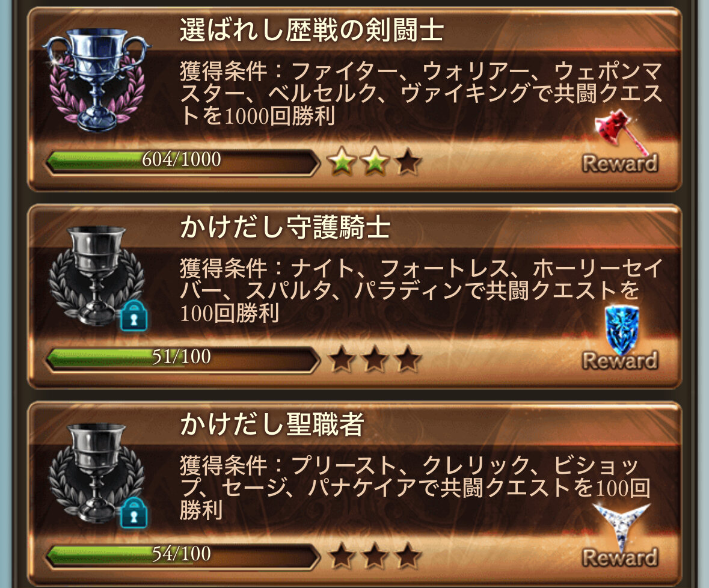Select the かけだし守護騎士 title
The height and width of the screenshot is (588, 709).
[285, 227]
